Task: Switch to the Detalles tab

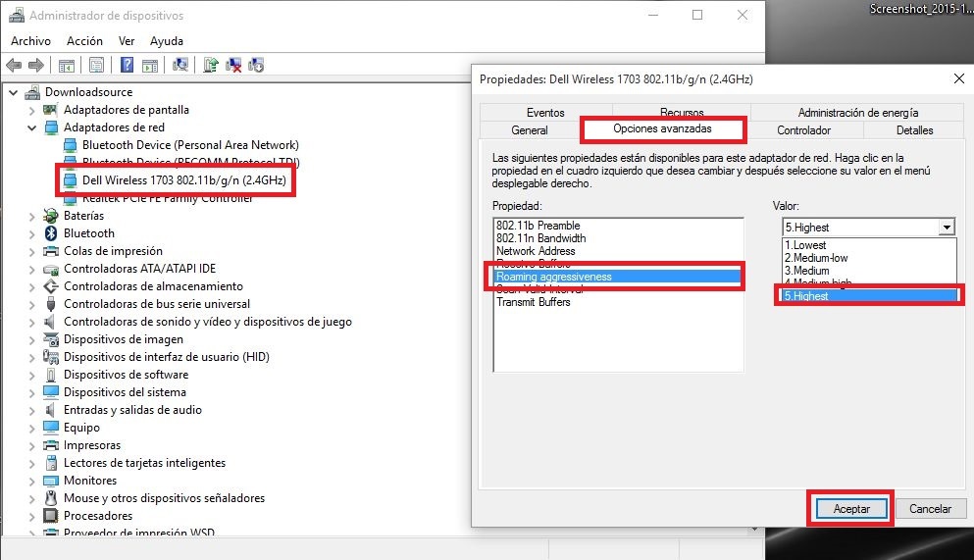Action: click(914, 130)
